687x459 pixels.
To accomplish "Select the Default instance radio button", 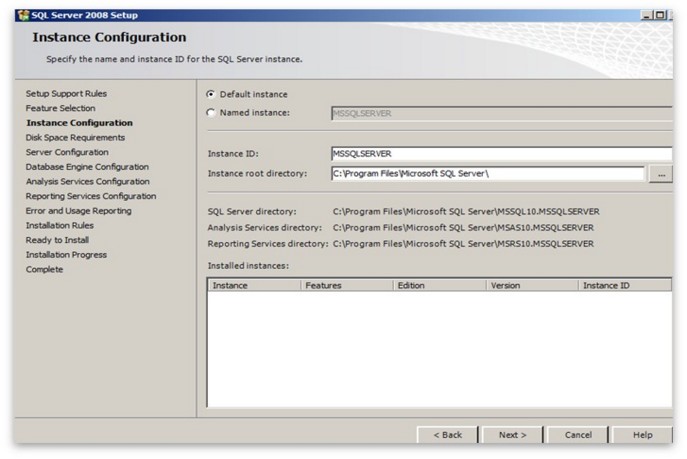I will pyautogui.click(x=211, y=94).
